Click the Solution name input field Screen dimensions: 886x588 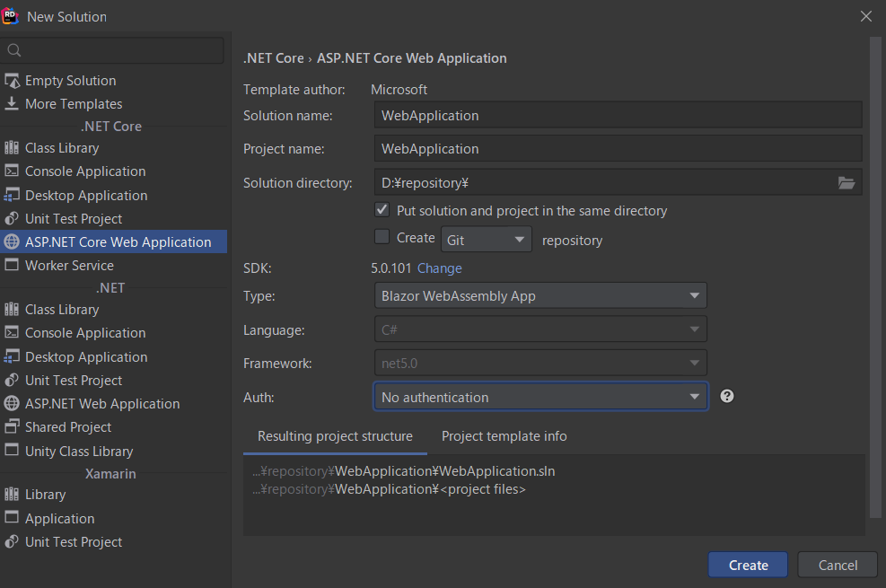tap(618, 115)
